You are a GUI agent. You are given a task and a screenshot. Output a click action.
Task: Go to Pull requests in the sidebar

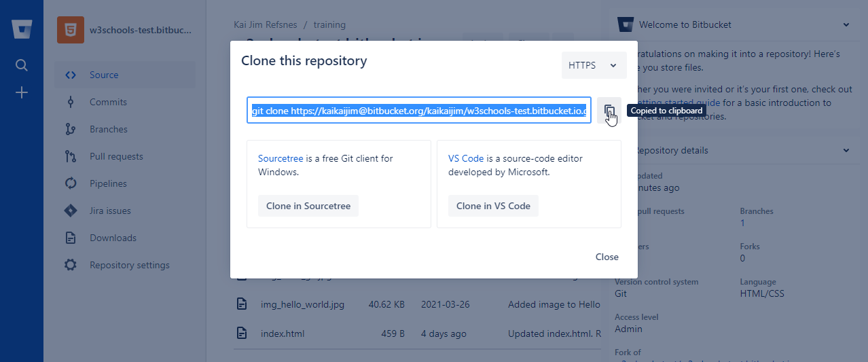(116, 156)
